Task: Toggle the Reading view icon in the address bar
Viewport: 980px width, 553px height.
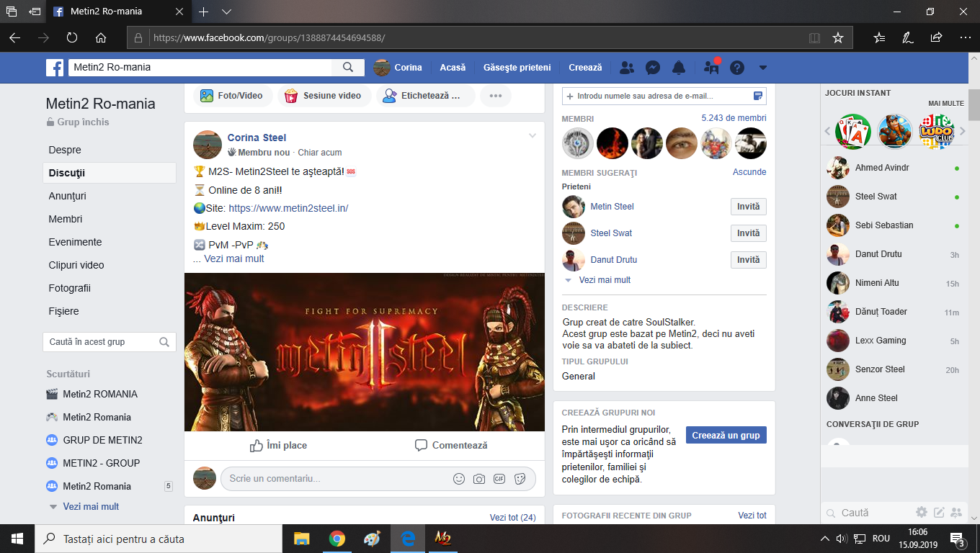Action: 815,37
